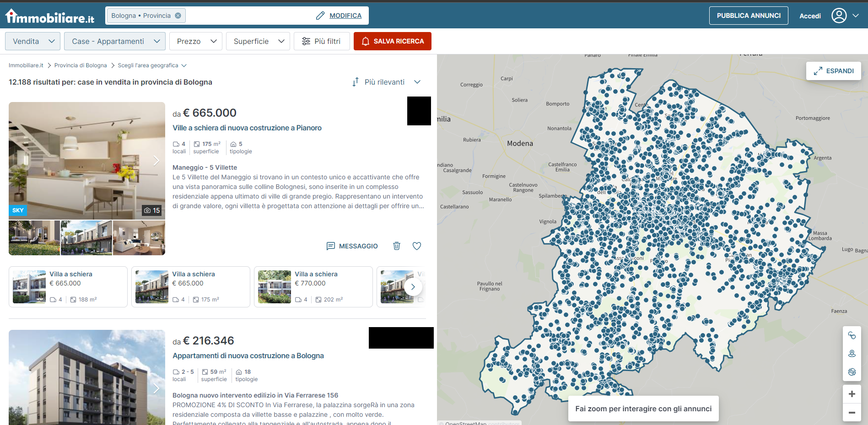Click trash icon to hide Pianoro listing
868x425 pixels.
click(x=397, y=246)
